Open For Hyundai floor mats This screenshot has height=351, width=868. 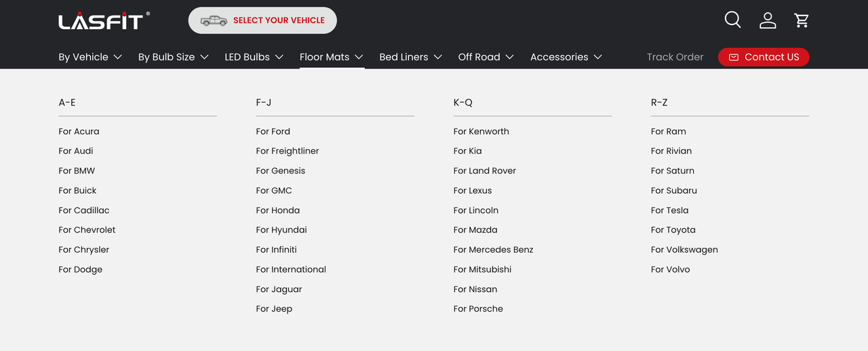pyautogui.click(x=281, y=230)
